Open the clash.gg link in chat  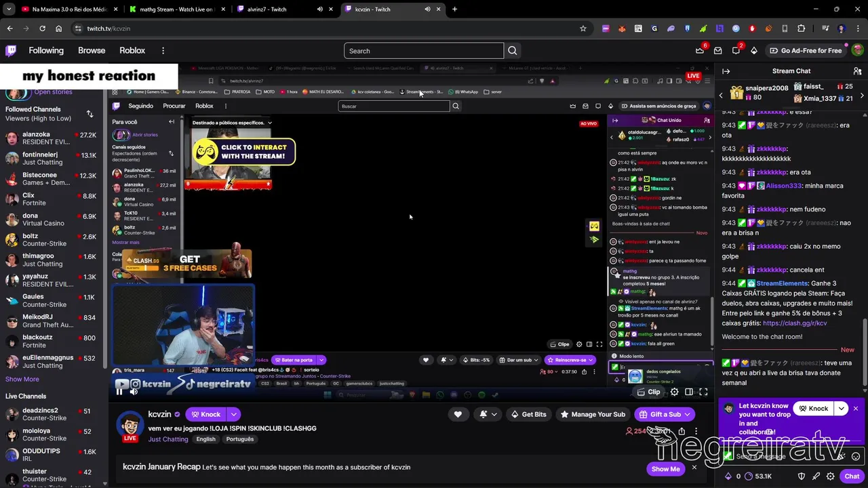coord(794,323)
